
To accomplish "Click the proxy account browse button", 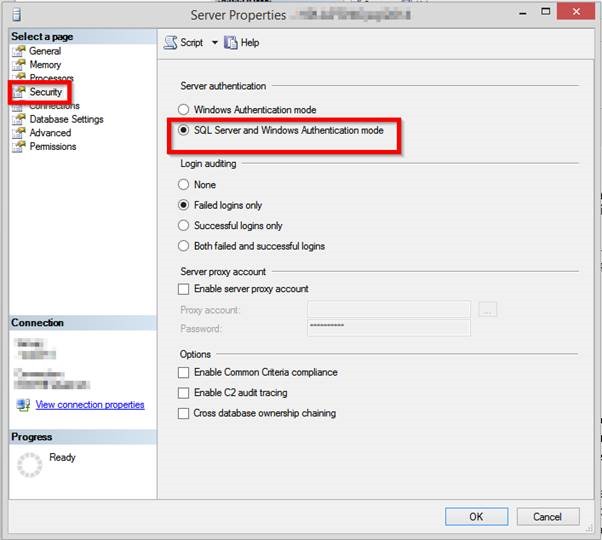I will 488,309.
